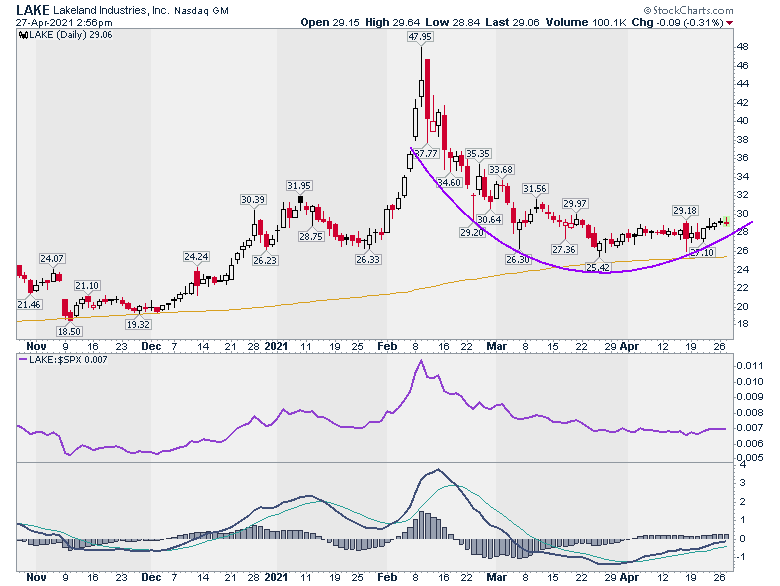Click the Lakeland Industries, Inc. company name

[111, 10]
